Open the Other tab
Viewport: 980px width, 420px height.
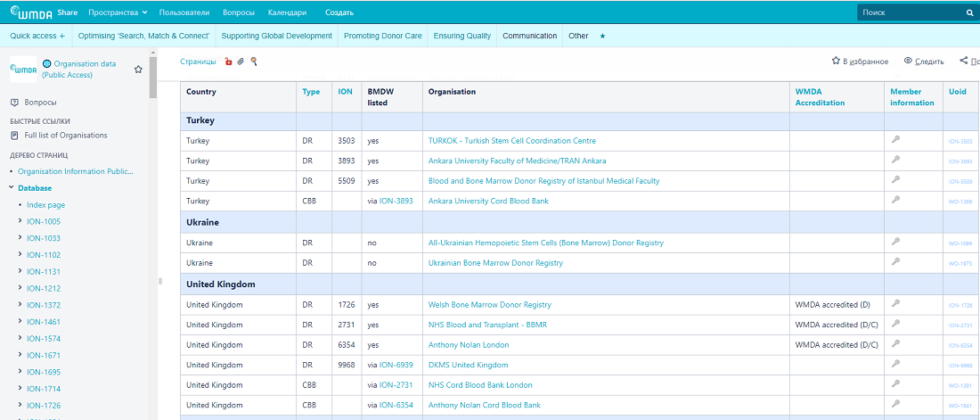click(x=578, y=36)
